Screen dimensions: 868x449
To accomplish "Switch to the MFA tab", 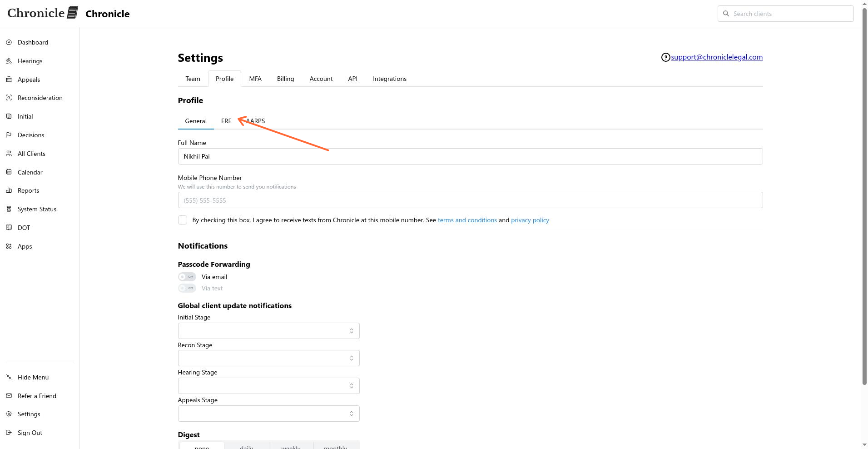I will pyautogui.click(x=255, y=79).
